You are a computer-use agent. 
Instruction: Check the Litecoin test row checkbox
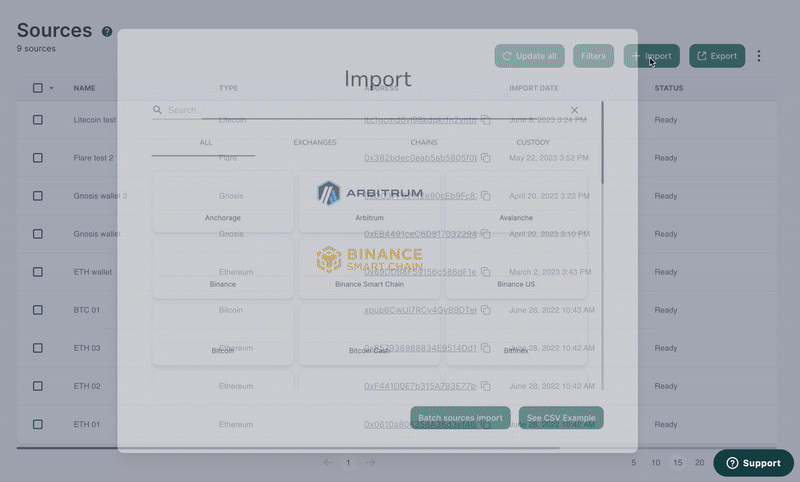38,120
